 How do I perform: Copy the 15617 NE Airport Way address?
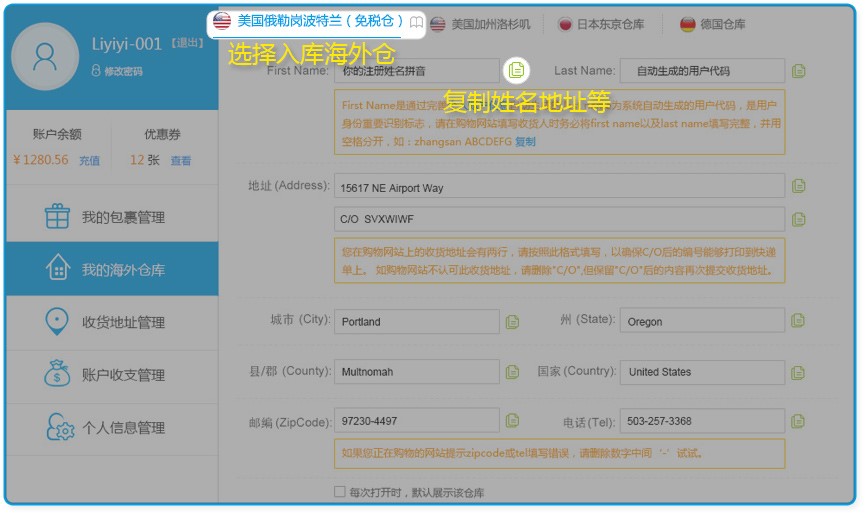pos(798,186)
